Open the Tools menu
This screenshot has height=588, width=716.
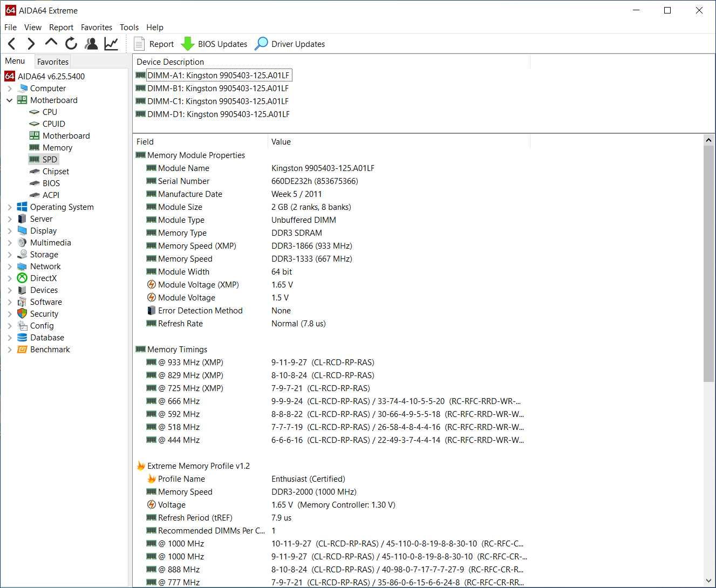tap(129, 27)
